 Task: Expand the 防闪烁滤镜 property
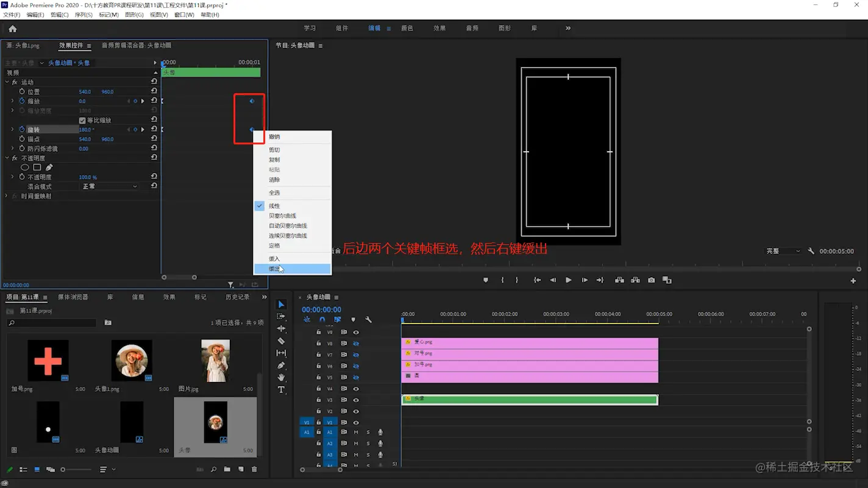click(x=12, y=149)
